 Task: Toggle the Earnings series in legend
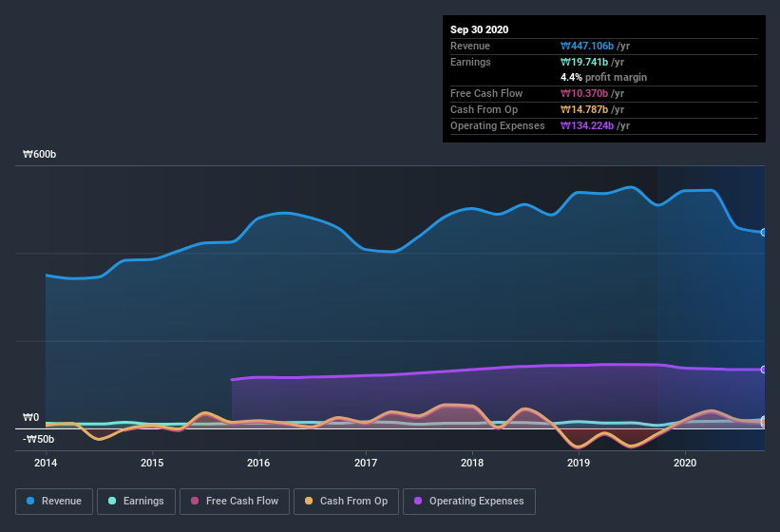136,501
